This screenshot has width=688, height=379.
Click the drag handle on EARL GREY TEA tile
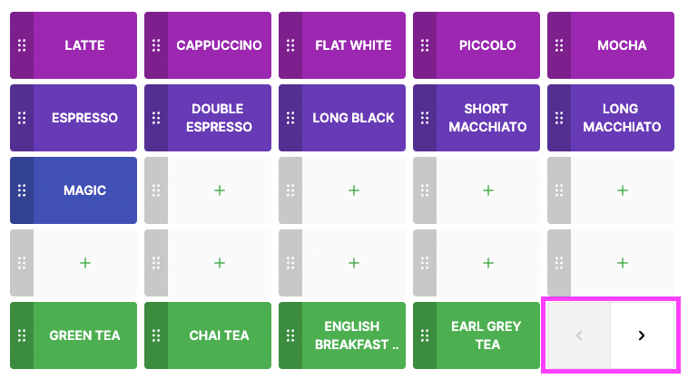click(x=425, y=336)
